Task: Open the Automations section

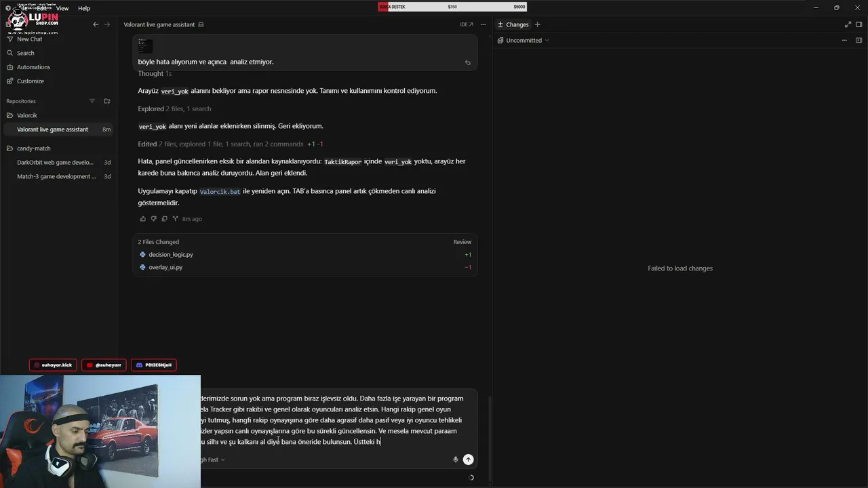Action: click(x=33, y=67)
